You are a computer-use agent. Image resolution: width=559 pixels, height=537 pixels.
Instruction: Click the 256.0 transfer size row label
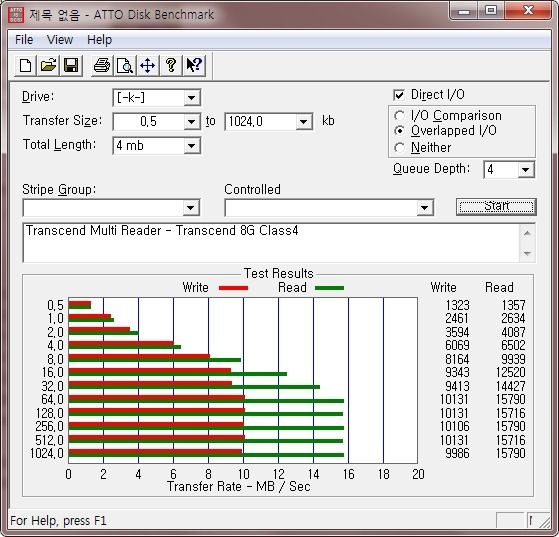click(49, 426)
